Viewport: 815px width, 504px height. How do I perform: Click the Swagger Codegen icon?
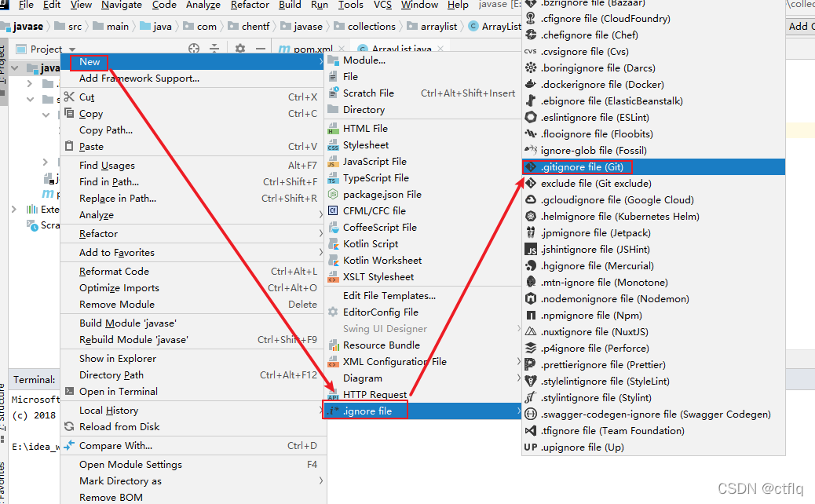point(530,414)
